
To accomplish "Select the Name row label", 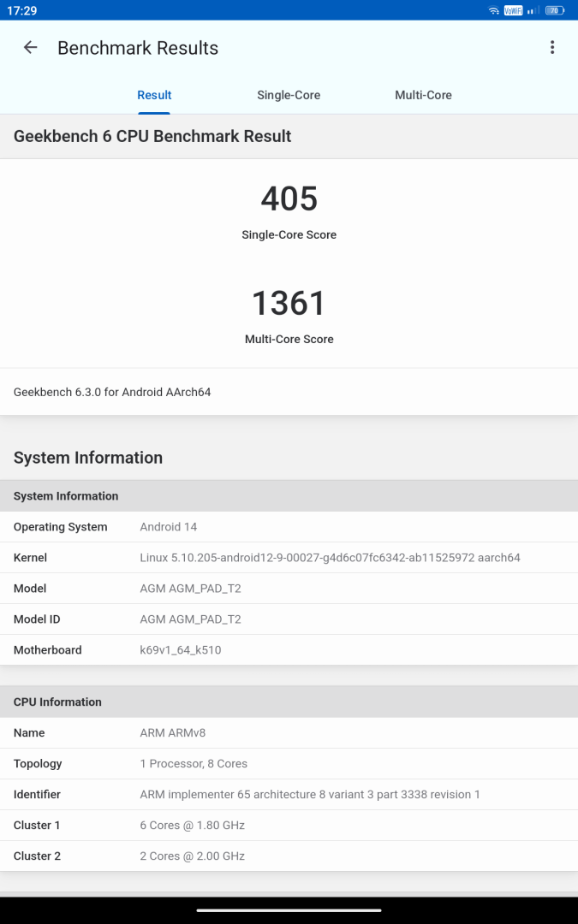I will (29, 732).
